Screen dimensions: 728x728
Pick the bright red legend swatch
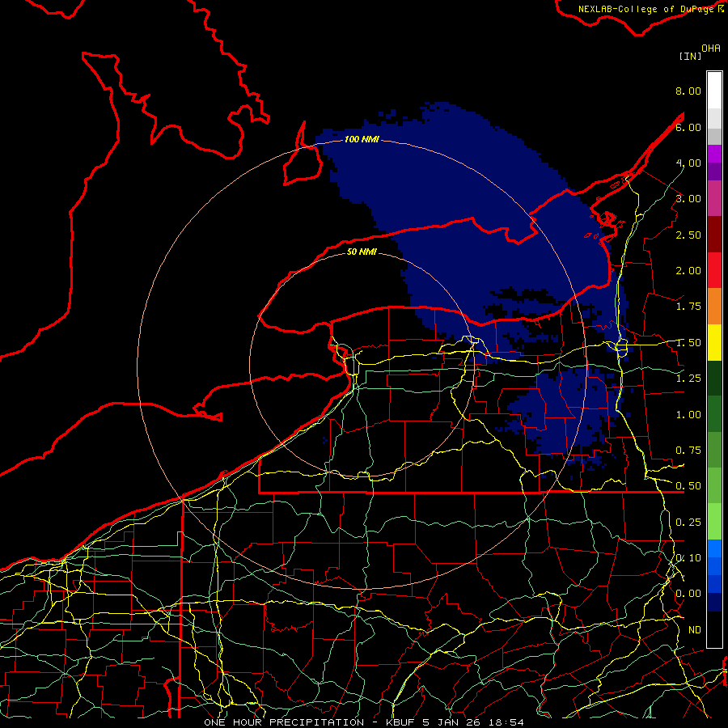[x=714, y=270]
